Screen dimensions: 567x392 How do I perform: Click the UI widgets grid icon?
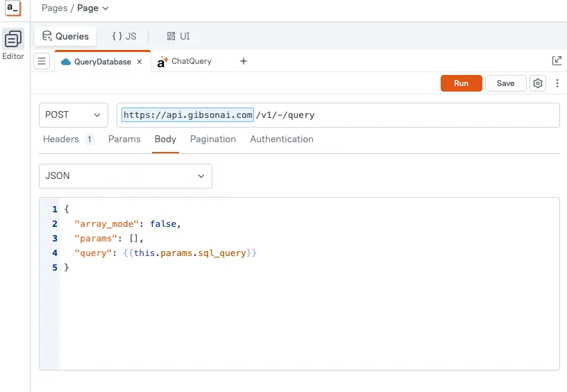171,36
